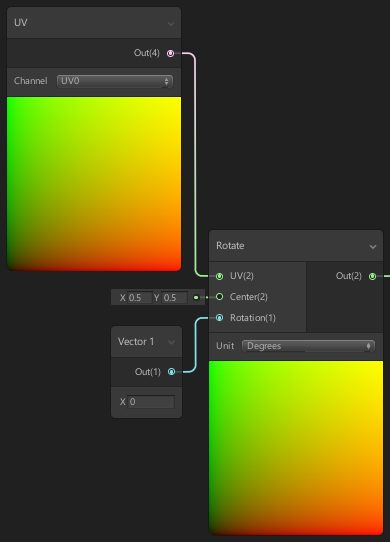Select the Vector 1 node title
390x542 pixels.
click(136, 342)
